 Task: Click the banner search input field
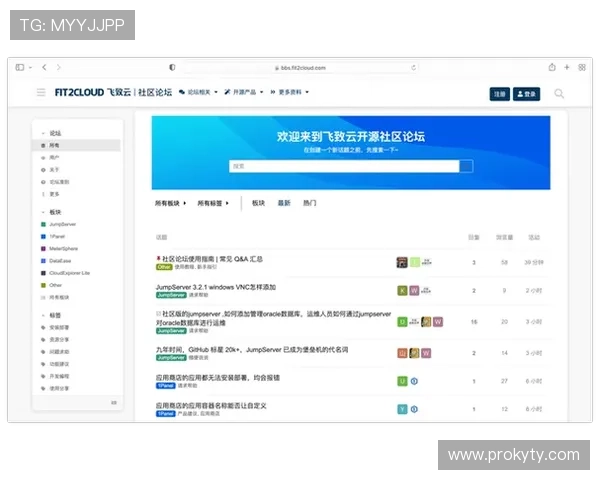pyautogui.click(x=344, y=166)
